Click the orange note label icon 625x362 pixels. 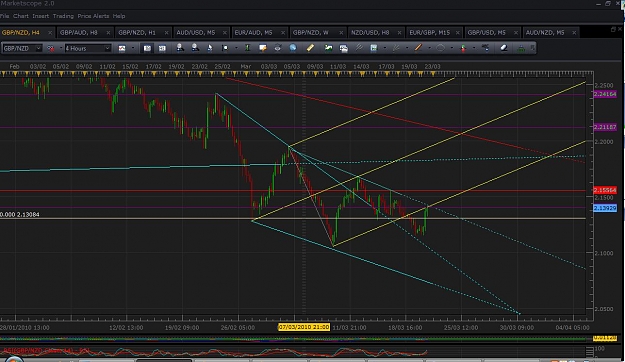click(263, 48)
